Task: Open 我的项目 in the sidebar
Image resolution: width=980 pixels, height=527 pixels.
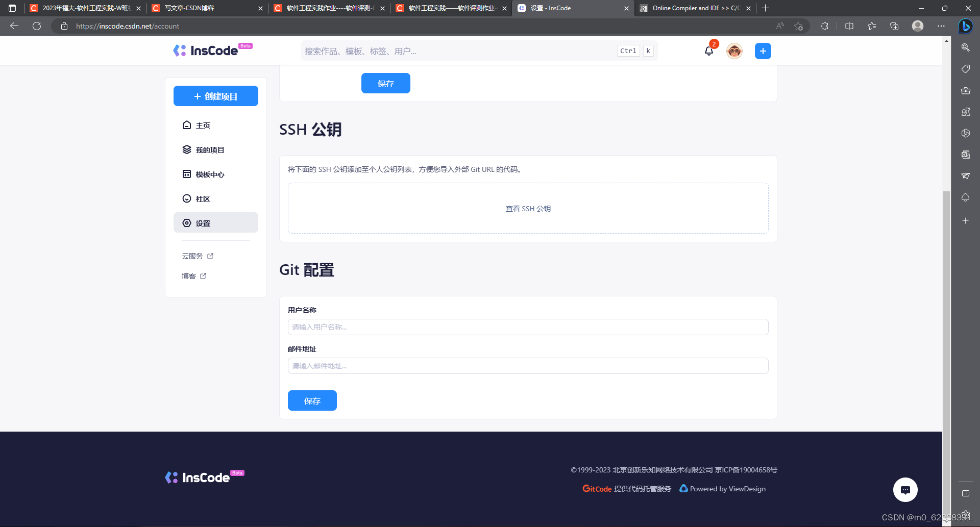Action: pos(209,149)
